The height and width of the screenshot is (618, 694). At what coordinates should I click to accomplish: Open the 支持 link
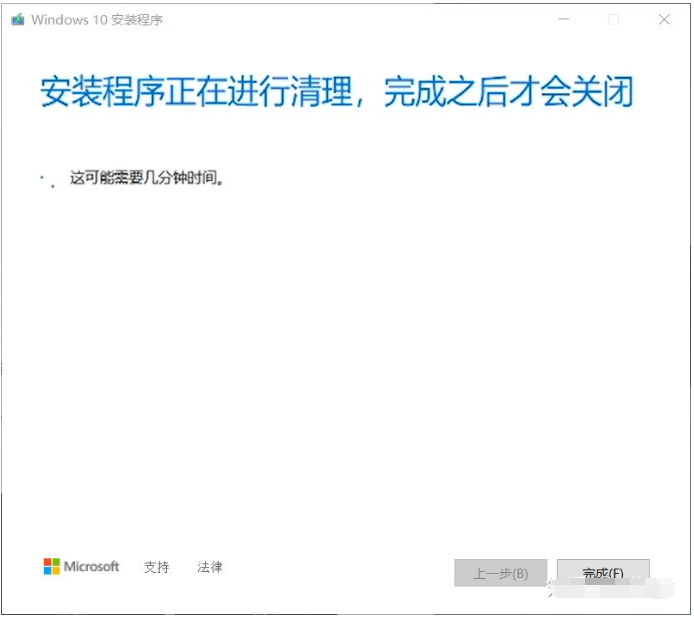tap(157, 567)
